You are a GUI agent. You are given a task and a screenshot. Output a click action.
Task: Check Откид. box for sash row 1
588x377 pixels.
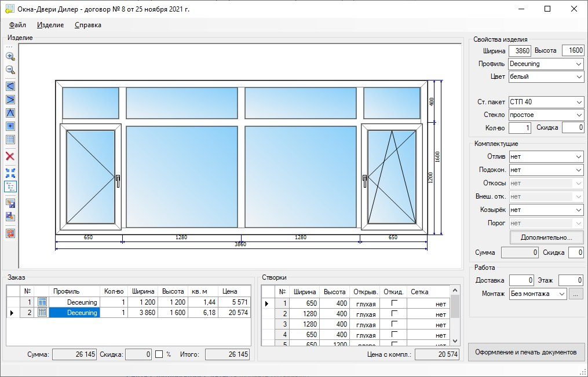(x=395, y=303)
